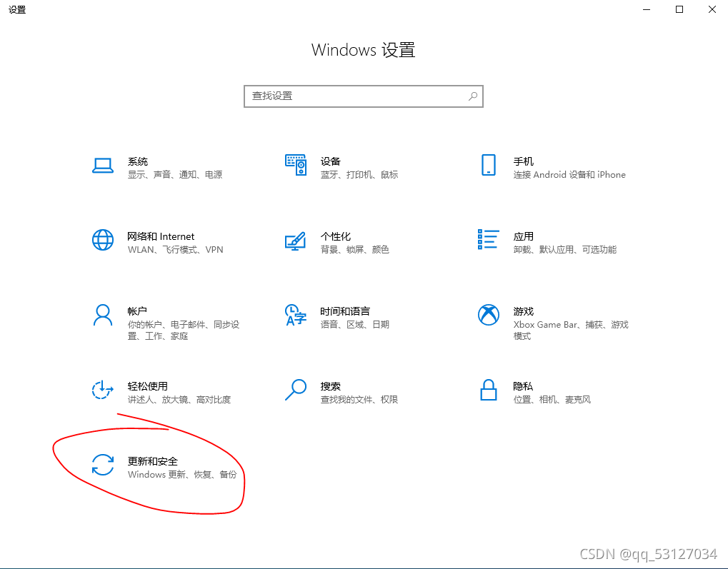This screenshot has height=569, width=728.
Task: Open the 应用 list icon
Action: pyautogui.click(x=489, y=239)
